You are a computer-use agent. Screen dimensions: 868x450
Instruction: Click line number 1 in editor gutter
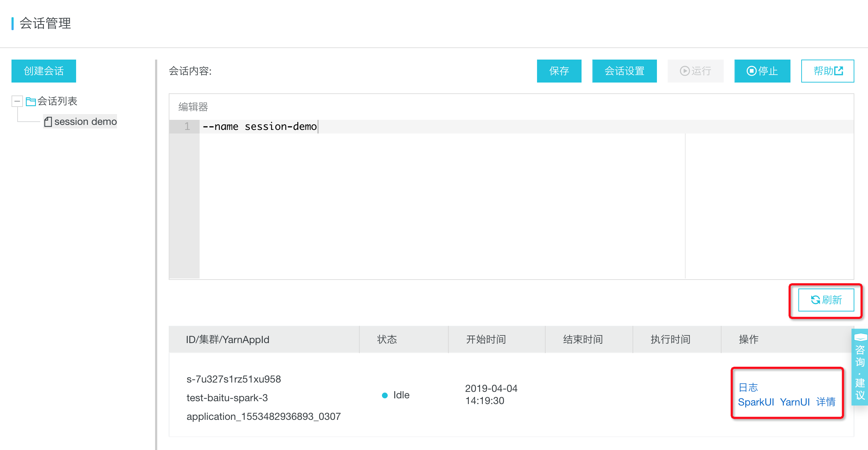tap(187, 126)
